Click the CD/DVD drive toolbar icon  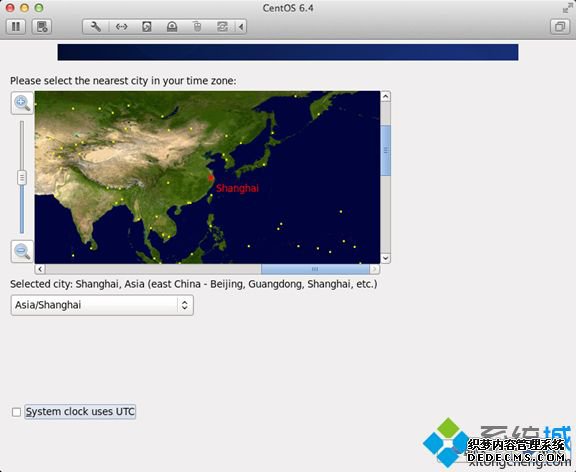click(x=172, y=27)
